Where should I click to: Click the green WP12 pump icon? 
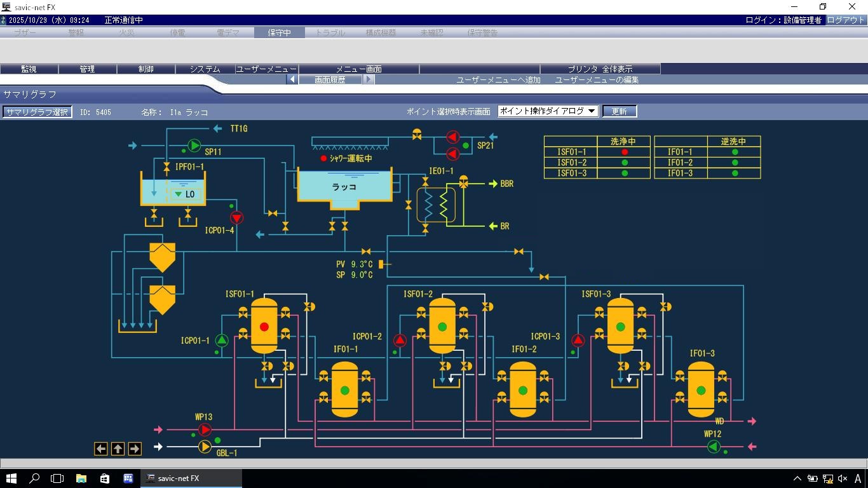tap(713, 447)
